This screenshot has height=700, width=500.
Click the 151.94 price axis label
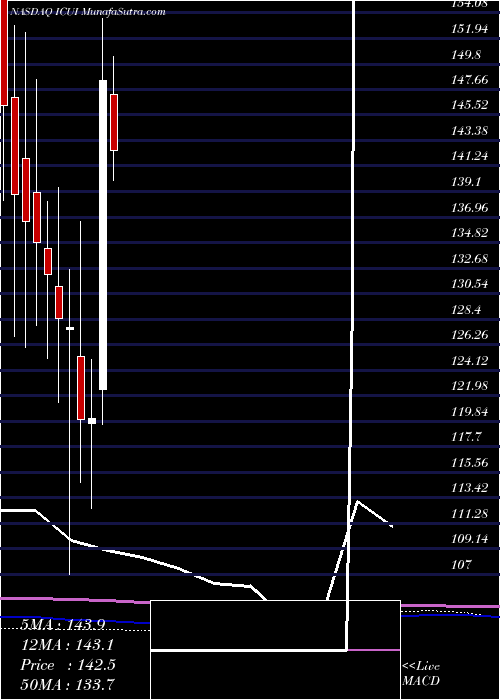pyautogui.click(x=469, y=29)
